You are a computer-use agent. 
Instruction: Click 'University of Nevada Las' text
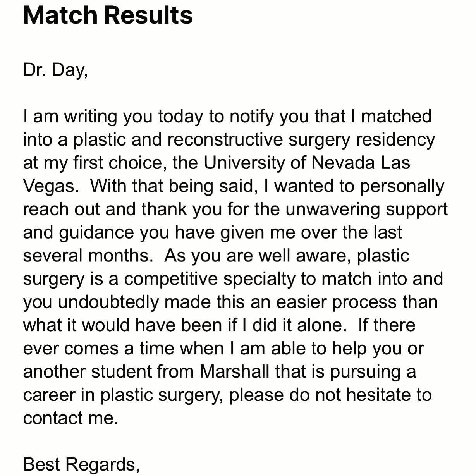click(307, 163)
